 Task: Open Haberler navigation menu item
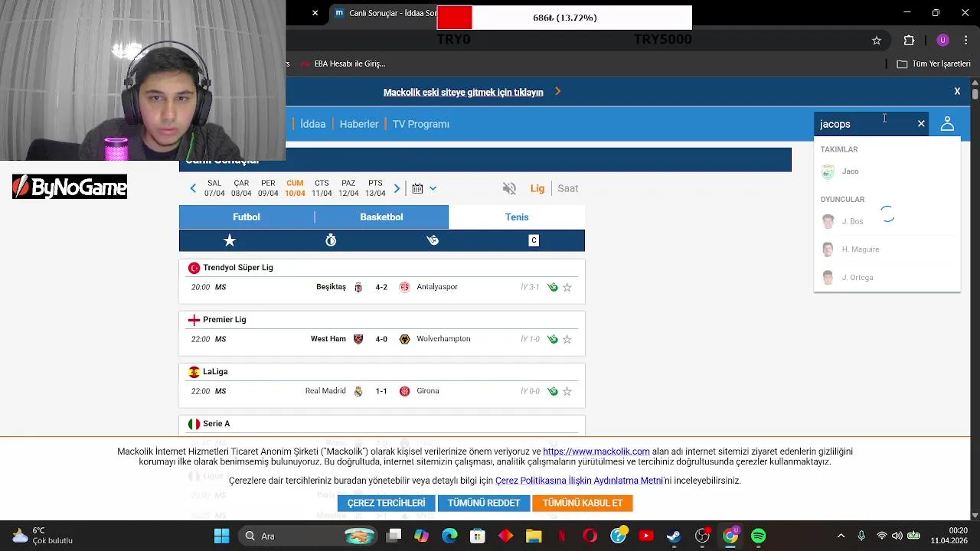pos(359,124)
